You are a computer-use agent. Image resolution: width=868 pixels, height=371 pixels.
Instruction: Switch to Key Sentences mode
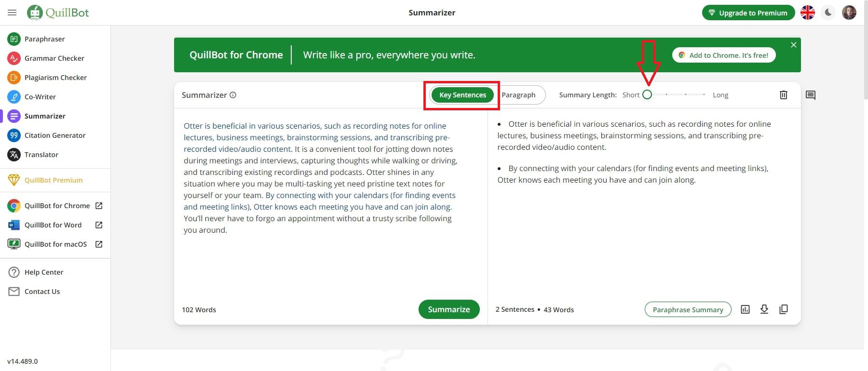[x=462, y=95]
